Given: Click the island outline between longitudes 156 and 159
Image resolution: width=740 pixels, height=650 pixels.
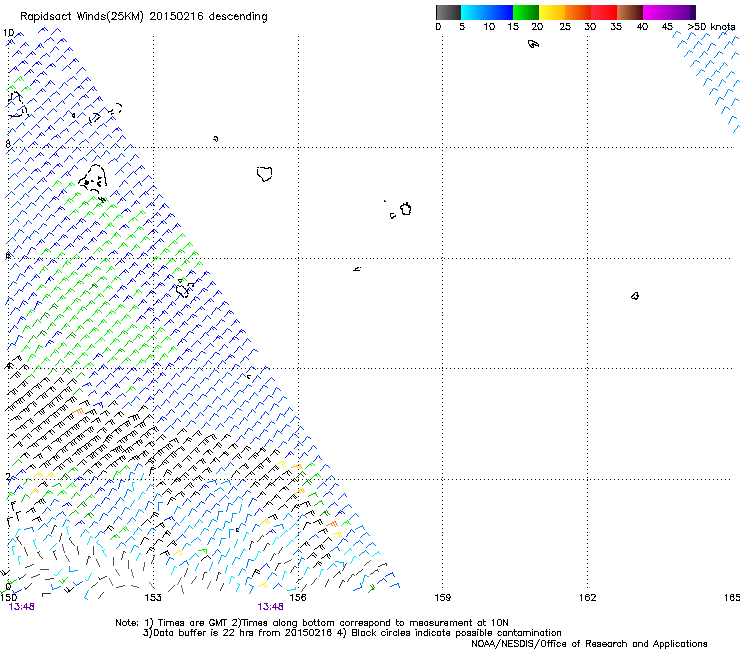Looking at the screenshot, I should [x=405, y=209].
